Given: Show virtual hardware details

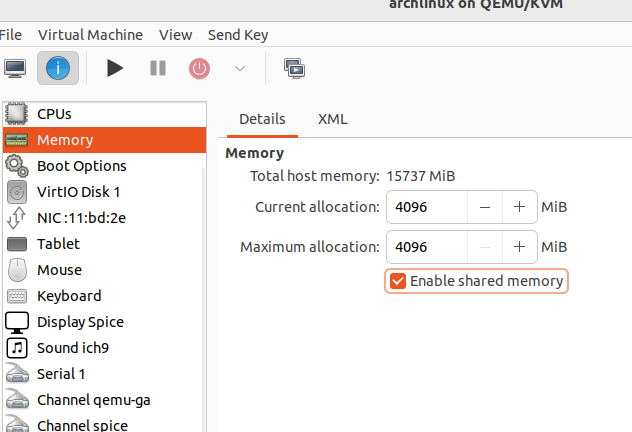Looking at the screenshot, I should click(58, 68).
